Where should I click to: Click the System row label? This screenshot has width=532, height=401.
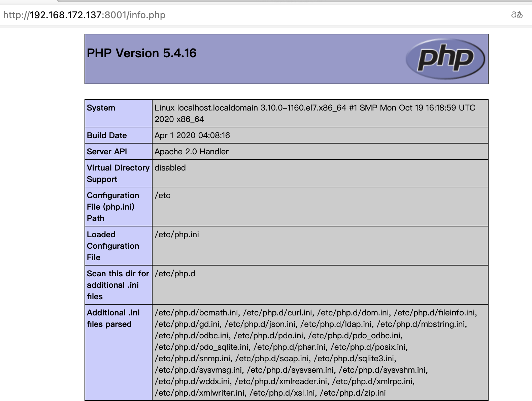101,108
